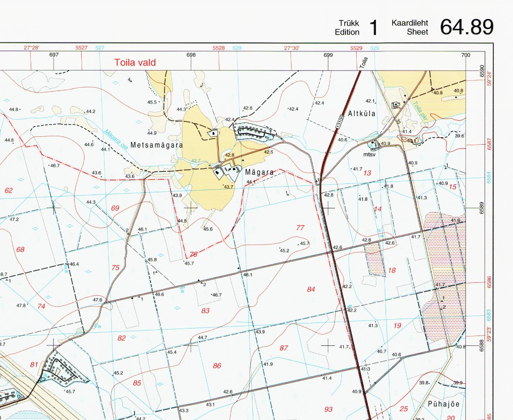Click spot height '42.1' near Altküla
This screenshot has width=513, height=420.
(x=370, y=101)
